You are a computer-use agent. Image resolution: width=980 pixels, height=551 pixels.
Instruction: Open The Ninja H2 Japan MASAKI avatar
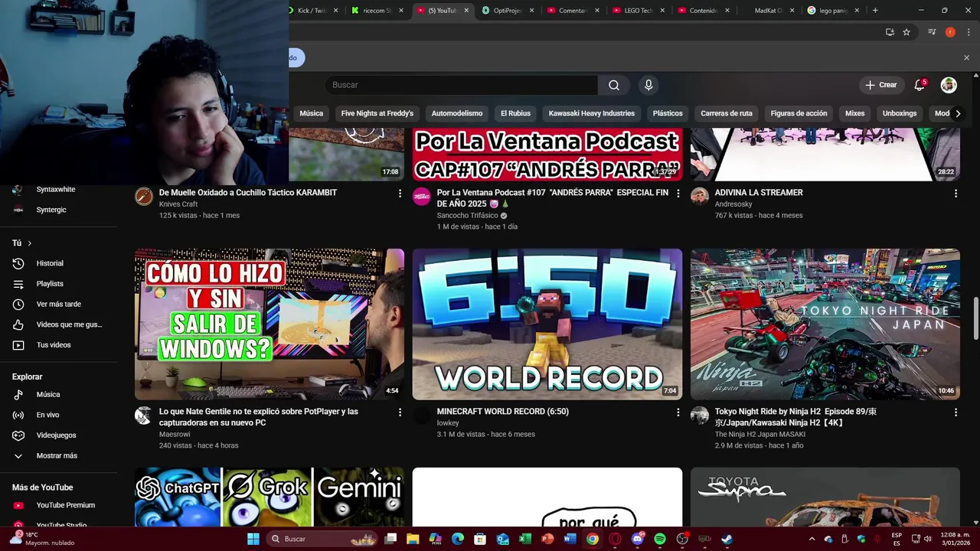point(699,416)
